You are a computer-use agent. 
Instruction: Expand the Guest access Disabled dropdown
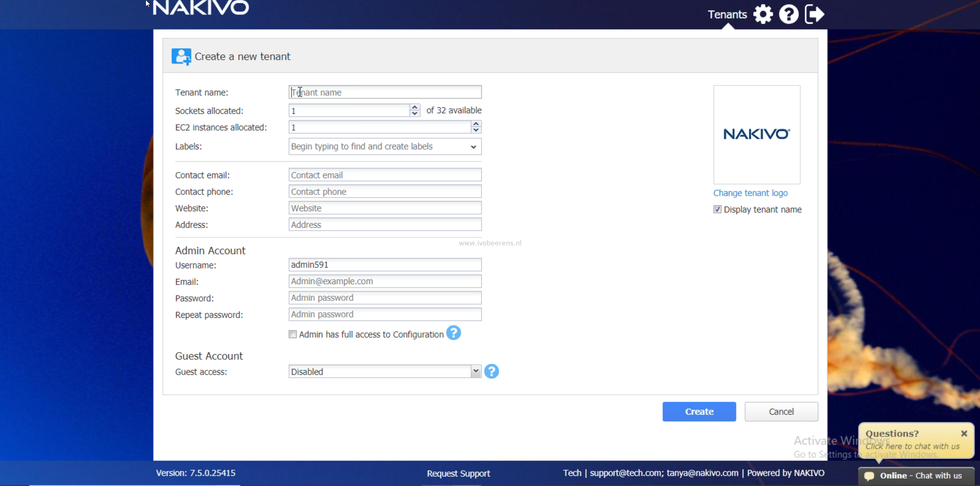(475, 371)
